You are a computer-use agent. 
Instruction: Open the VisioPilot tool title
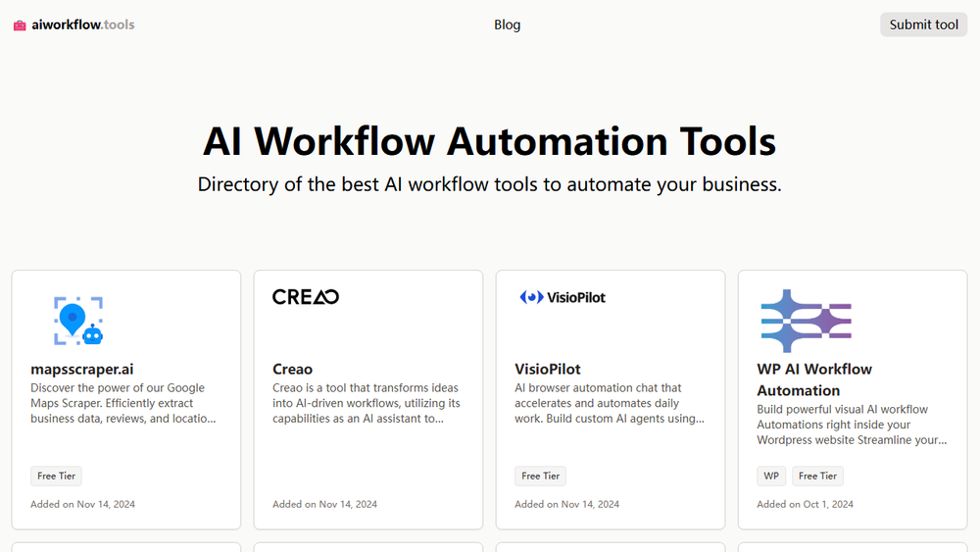pos(548,369)
